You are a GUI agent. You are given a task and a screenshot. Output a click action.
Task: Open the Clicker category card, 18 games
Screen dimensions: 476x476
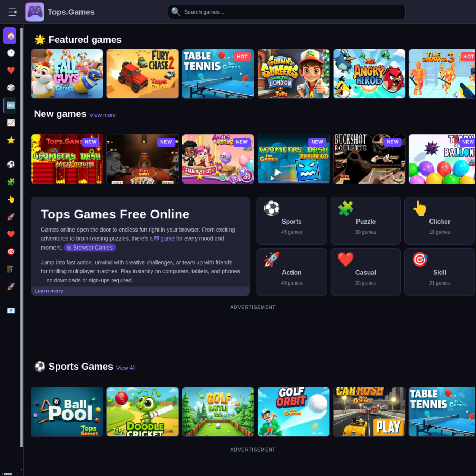440,221
